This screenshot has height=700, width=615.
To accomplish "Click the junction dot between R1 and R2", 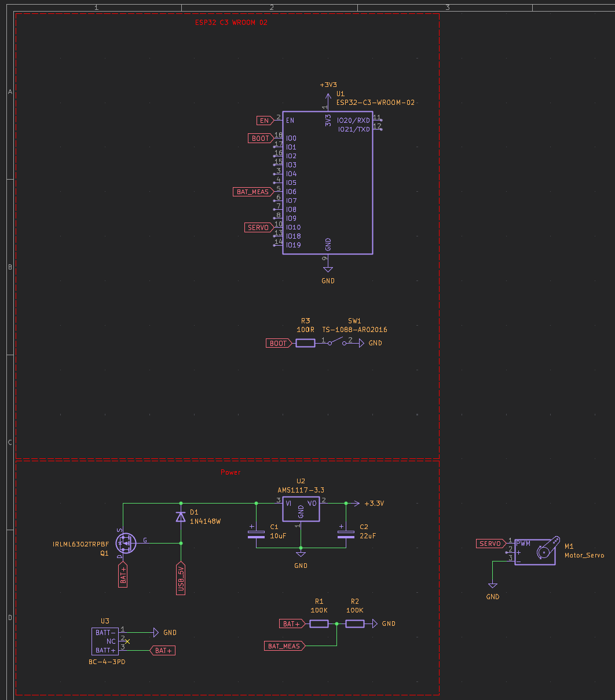I will pyautogui.click(x=337, y=624).
